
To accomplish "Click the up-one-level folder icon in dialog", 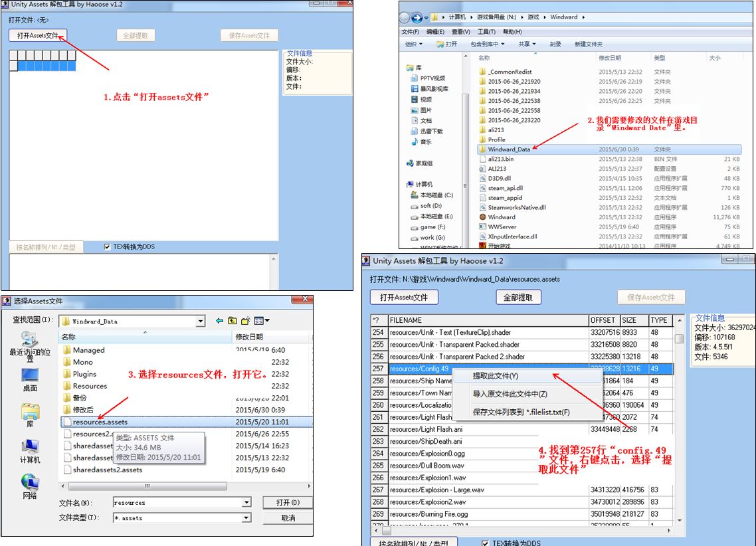I will click(x=232, y=321).
